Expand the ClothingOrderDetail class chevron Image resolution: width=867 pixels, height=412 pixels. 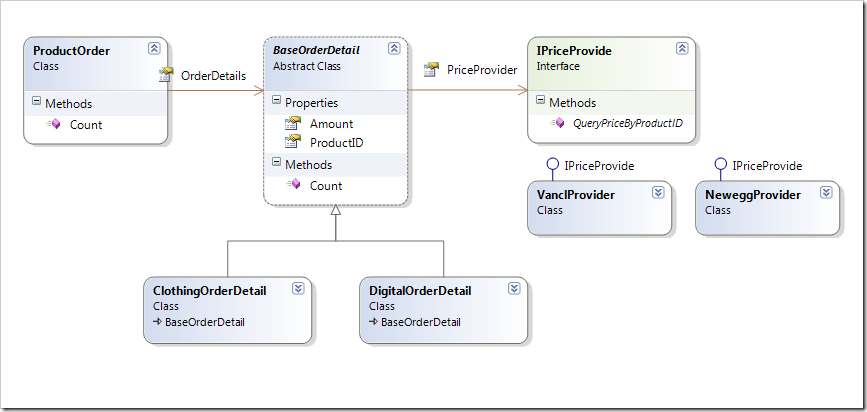pos(298,288)
